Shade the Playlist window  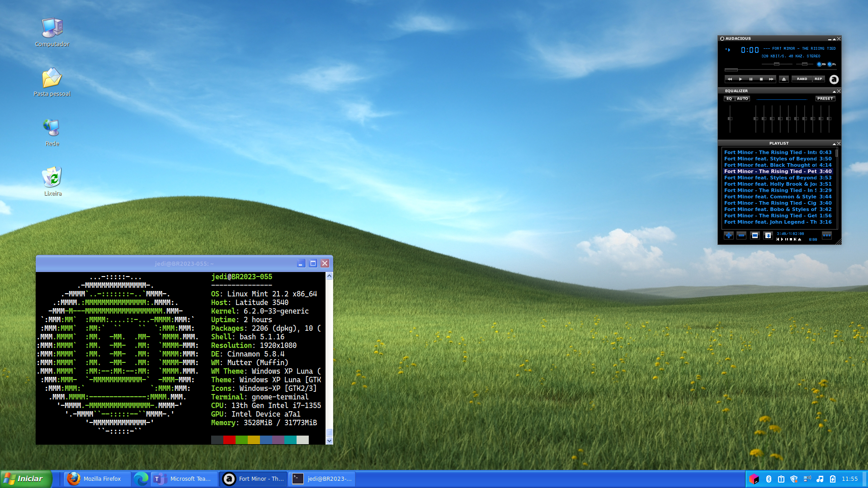(834, 144)
